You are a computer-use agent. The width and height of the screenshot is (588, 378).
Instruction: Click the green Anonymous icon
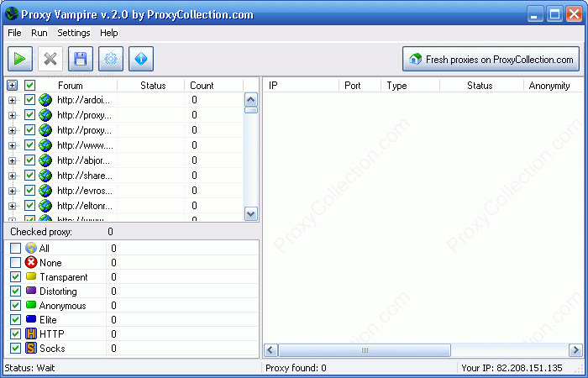pos(31,305)
